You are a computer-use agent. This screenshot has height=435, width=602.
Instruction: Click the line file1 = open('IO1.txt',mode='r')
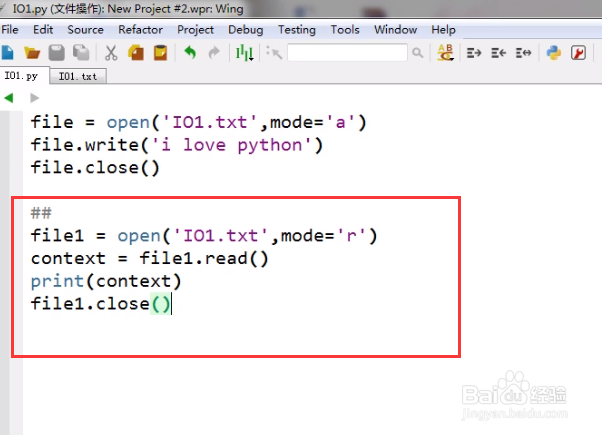pos(204,236)
